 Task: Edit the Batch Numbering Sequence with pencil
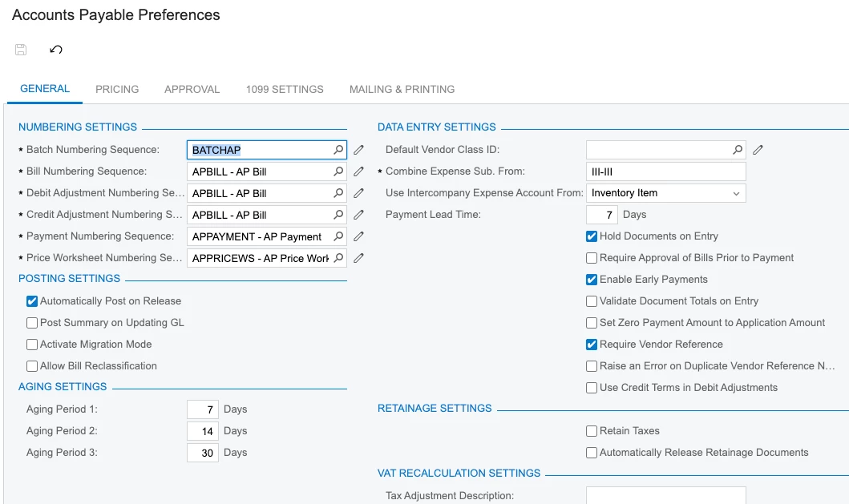(x=358, y=150)
